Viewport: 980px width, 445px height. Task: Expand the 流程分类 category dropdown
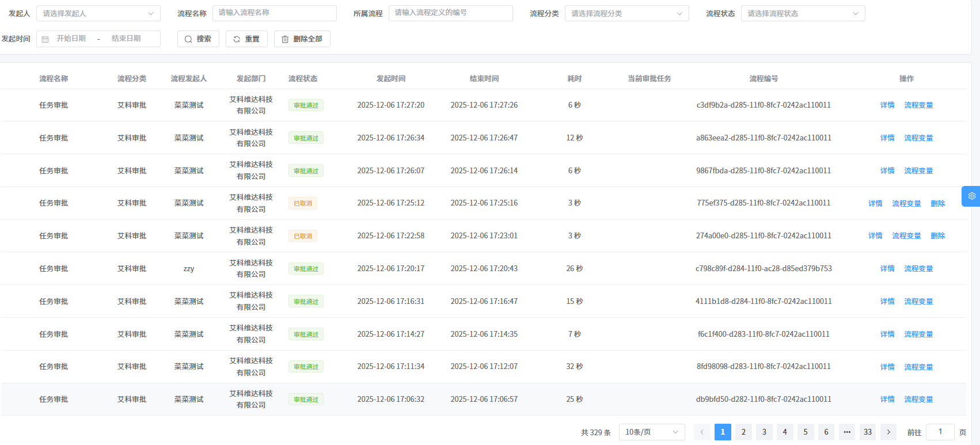click(x=626, y=13)
